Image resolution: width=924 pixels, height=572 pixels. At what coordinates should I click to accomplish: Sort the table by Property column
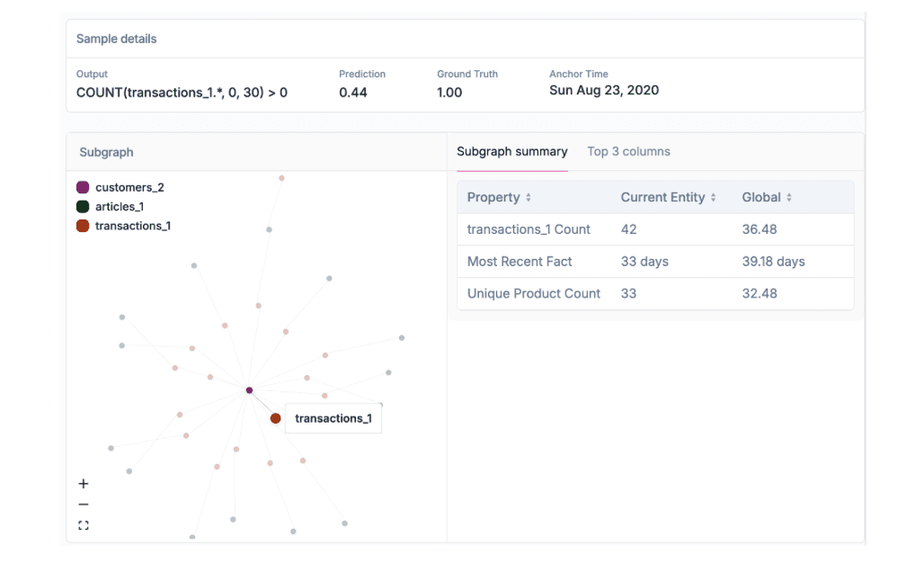[529, 198]
